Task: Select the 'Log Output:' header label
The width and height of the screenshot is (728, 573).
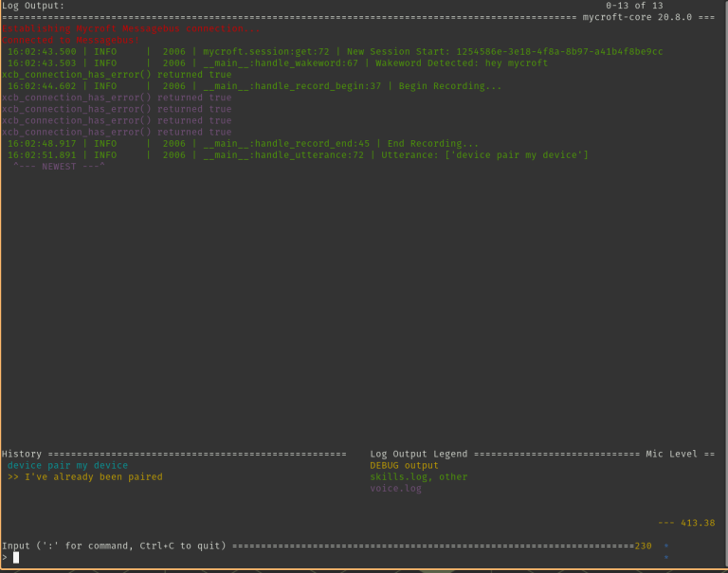Action: point(33,6)
